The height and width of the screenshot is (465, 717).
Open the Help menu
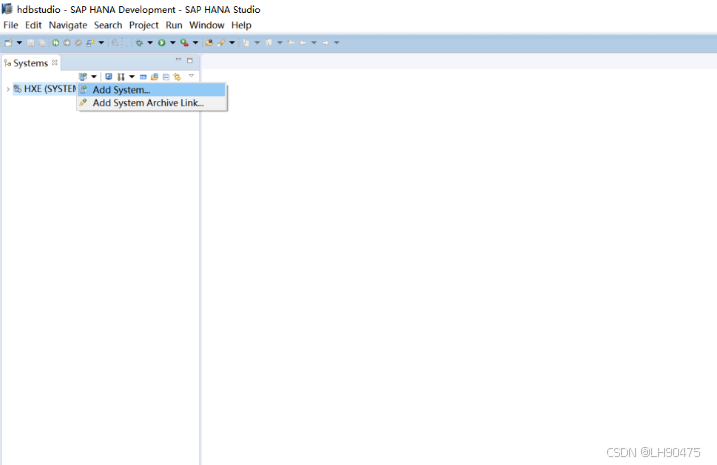[x=241, y=25]
